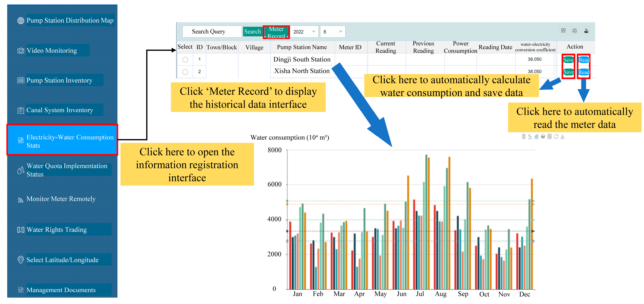Switch chart to bar chart view icon
The height and width of the screenshot is (304, 644).
(536, 136)
